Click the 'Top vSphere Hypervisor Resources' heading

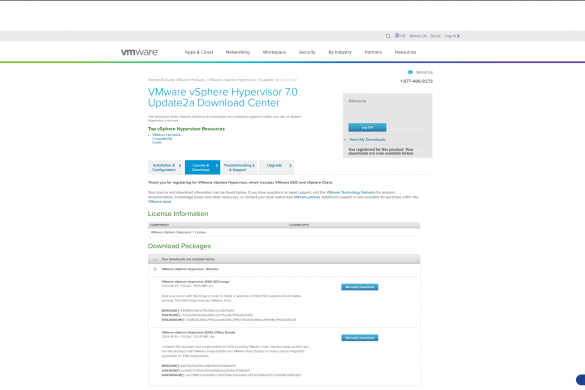point(186,129)
